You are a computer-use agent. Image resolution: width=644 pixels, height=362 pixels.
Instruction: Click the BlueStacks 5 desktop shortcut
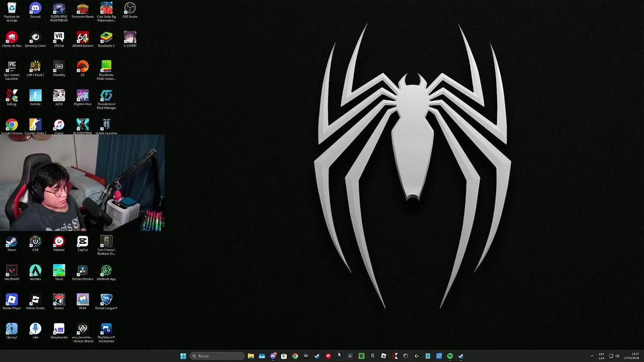[106, 40]
